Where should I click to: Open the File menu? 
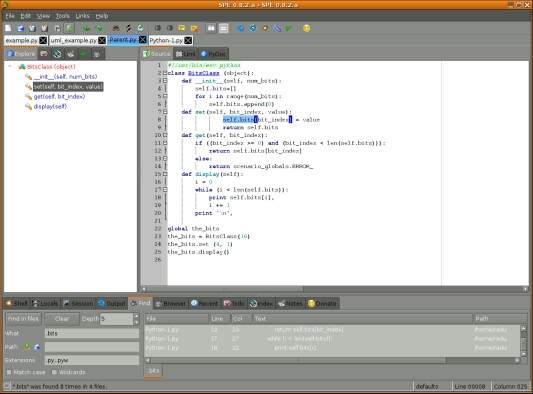[10, 16]
